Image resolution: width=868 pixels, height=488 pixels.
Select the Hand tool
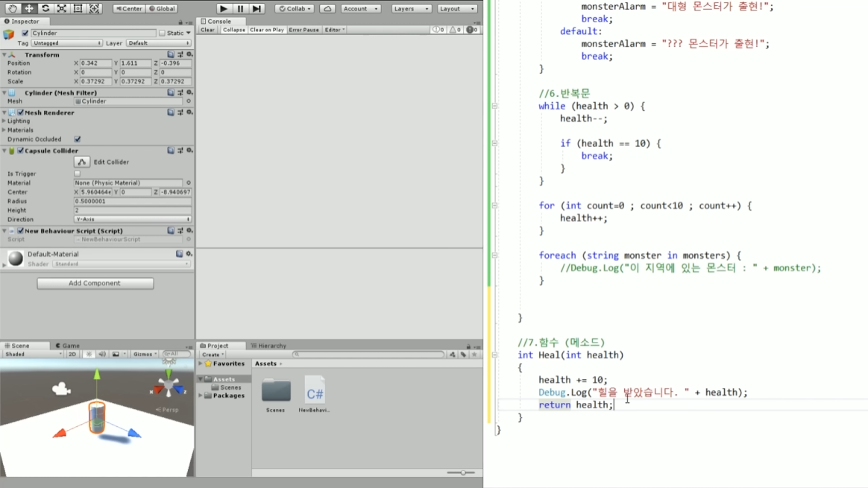click(x=12, y=8)
